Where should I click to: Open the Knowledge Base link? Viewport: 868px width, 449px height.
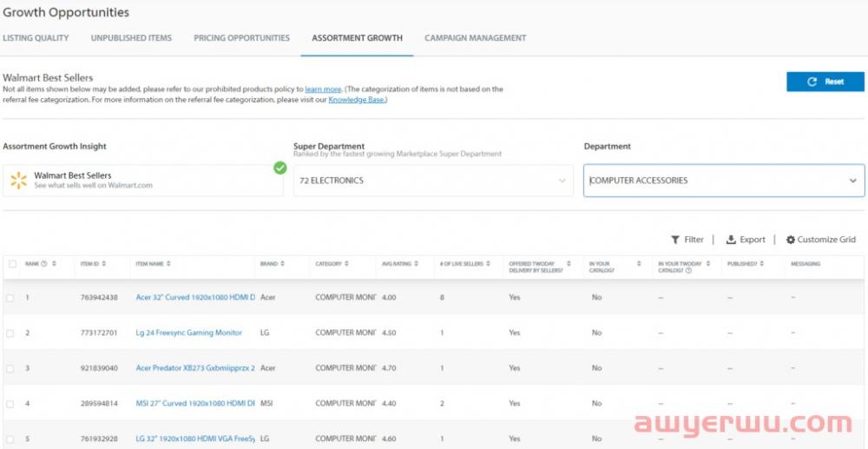(x=357, y=100)
